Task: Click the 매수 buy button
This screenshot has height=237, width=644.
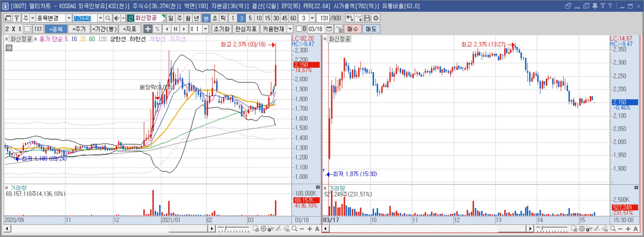Action: tap(353, 29)
